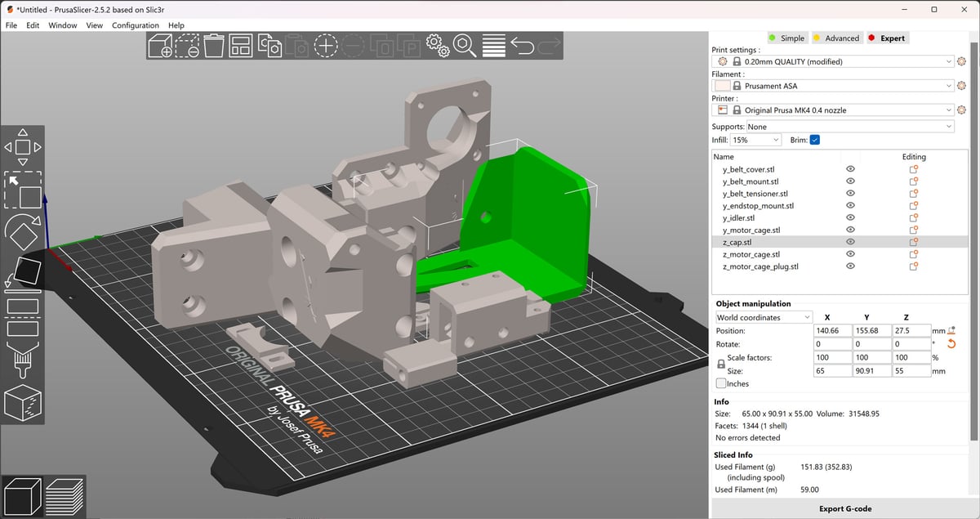
Task: Click the Delete selected object icon
Action: tap(187, 45)
